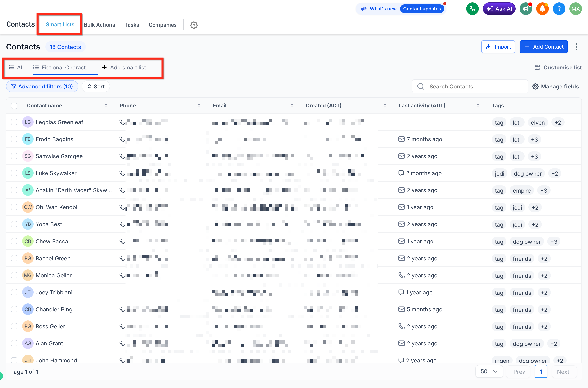Sort by Created (ADT) column arrows
Viewport: 588px width, 388px height.
click(385, 106)
